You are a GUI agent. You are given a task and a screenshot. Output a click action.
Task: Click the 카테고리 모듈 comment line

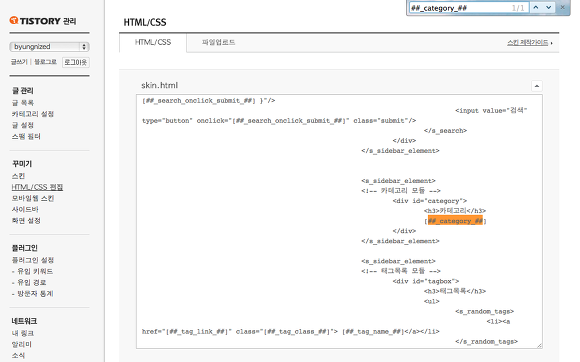click(401, 191)
